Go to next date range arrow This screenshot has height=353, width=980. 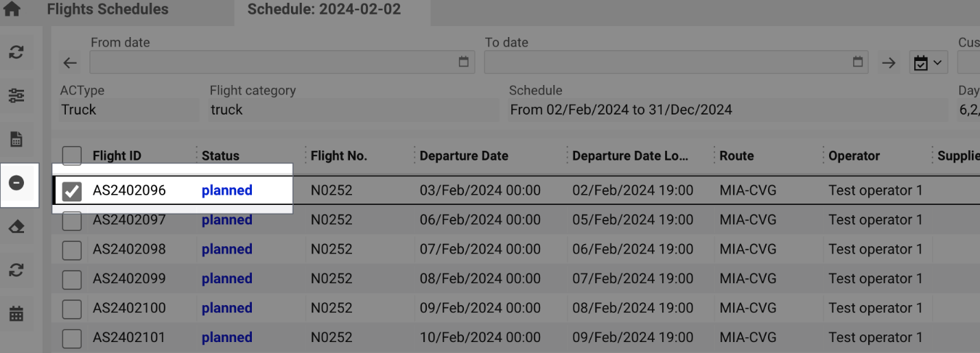889,63
